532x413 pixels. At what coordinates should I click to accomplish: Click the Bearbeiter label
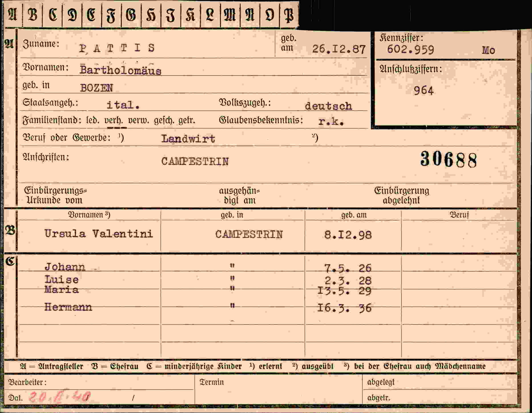point(27,382)
